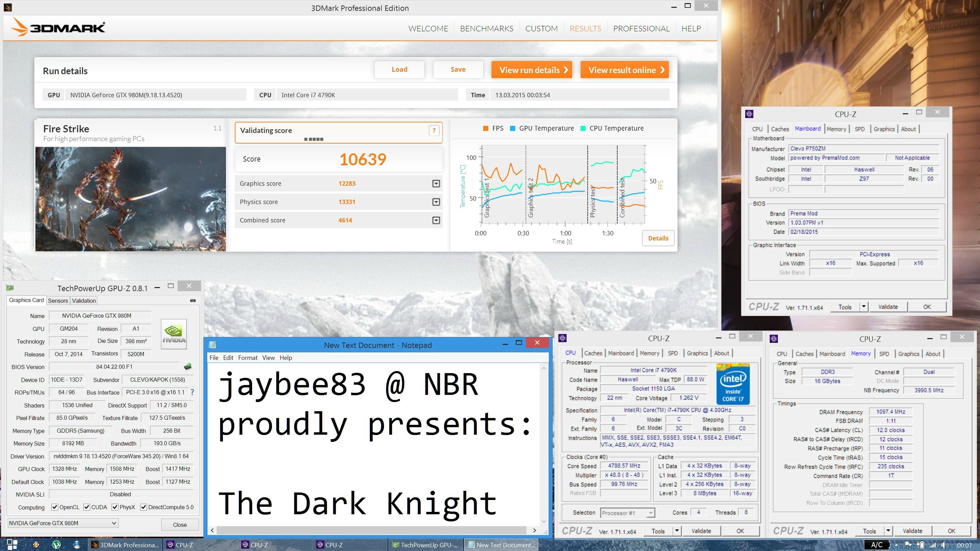Open the blue orb taskbar icon
The width and height of the screenshot is (980, 551).
[x=77, y=545]
